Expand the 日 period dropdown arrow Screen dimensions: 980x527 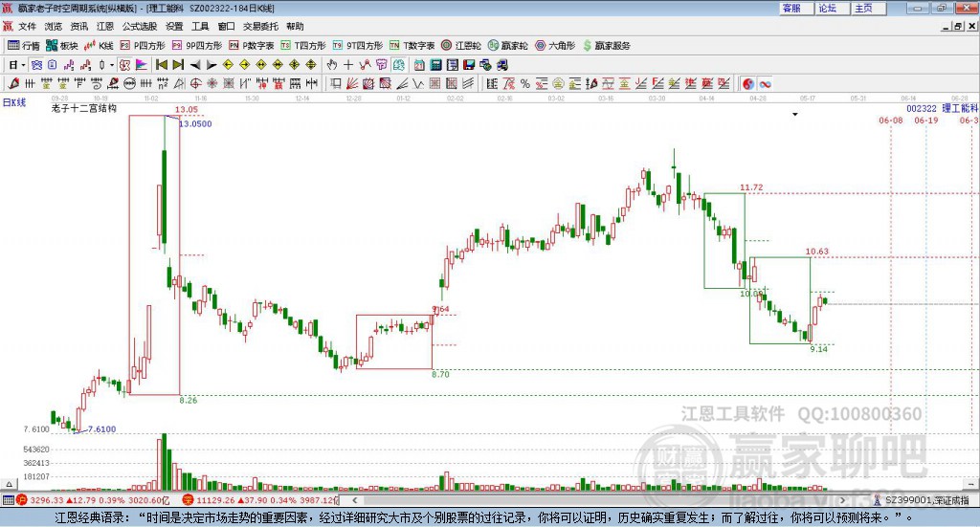click(x=23, y=65)
